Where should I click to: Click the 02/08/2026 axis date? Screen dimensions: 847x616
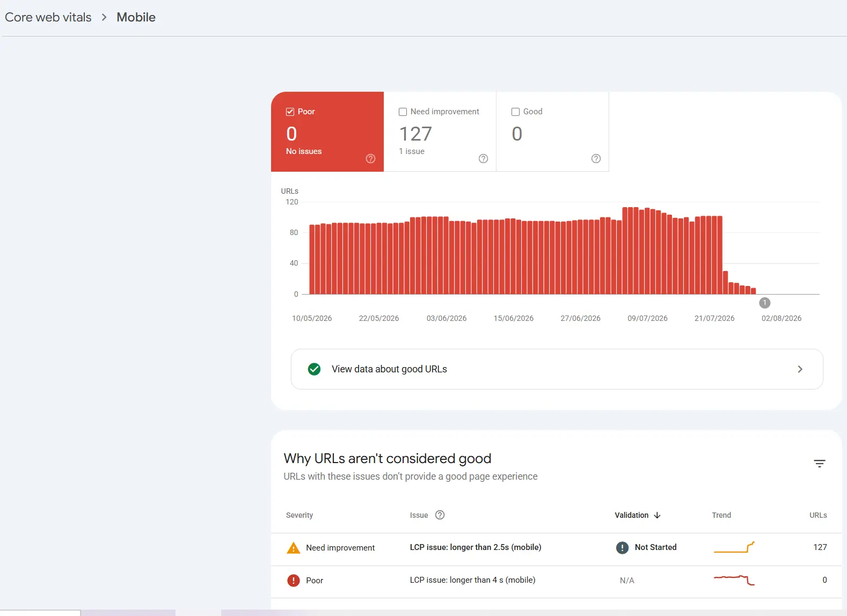(x=782, y=318)
